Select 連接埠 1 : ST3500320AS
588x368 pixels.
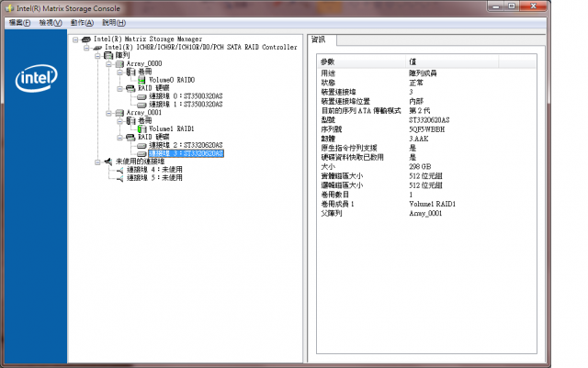186,105
